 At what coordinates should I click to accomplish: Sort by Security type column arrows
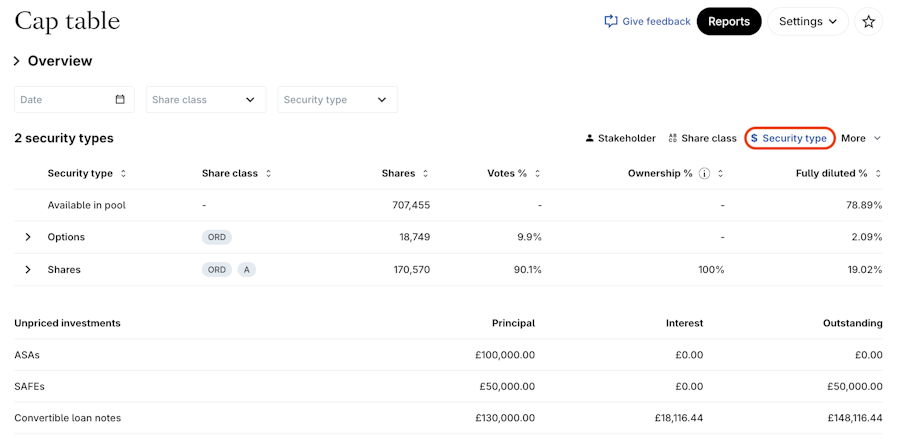pyautogui.click(x=123, y=174)
